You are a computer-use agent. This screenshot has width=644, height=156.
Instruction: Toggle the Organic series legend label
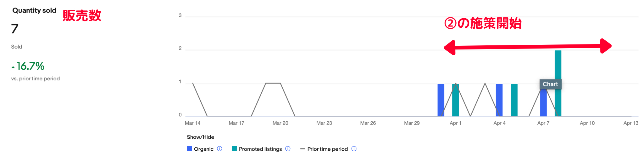click(x=203, y=149)
